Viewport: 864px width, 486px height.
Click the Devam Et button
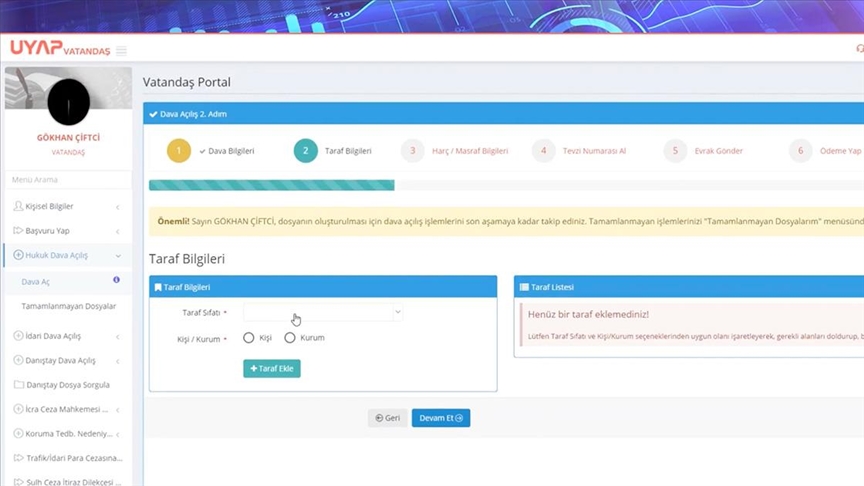pyautogui.click(x=440, y=418)
